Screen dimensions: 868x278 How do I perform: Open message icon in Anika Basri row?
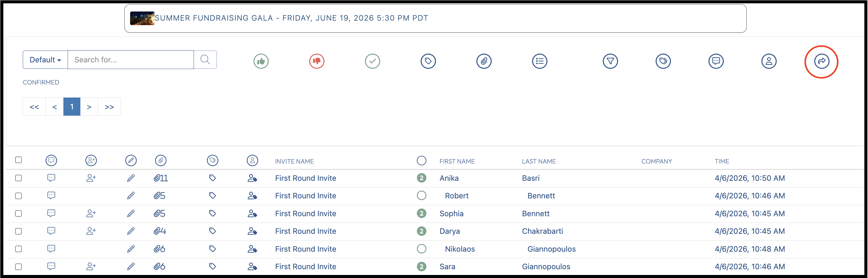tap(51, 178)
